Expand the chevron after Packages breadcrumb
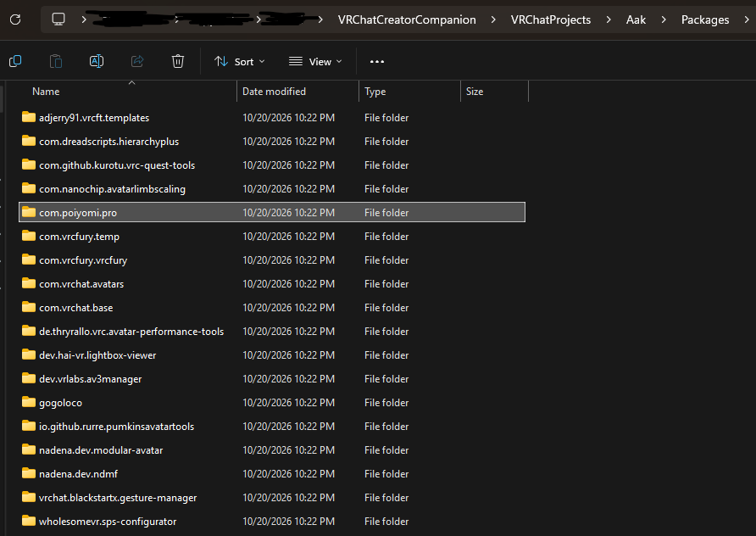Viewport: 756px width, 536px height. point(747,20)
